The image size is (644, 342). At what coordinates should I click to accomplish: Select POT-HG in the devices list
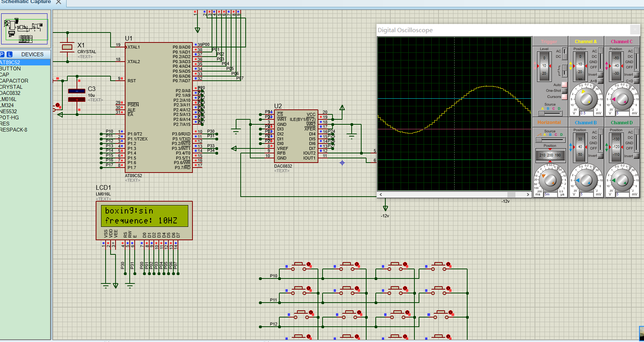point(25,117)
